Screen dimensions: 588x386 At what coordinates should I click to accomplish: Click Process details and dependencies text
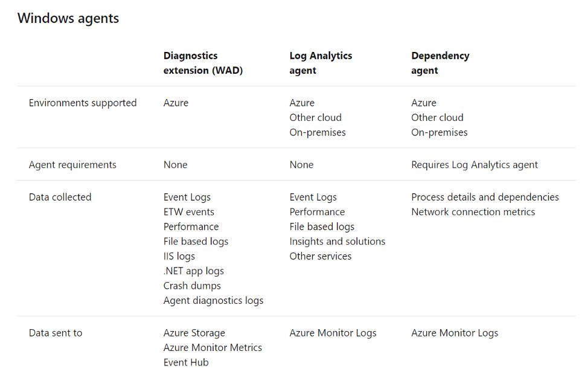coord(485,197)
